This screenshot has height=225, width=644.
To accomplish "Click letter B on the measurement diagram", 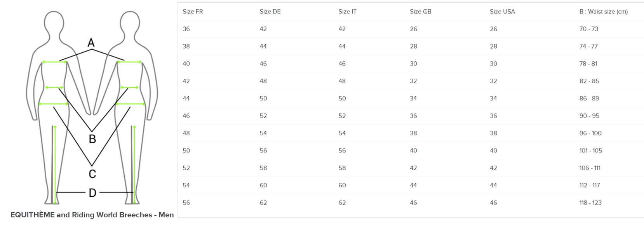I will (x=92, y=139).
